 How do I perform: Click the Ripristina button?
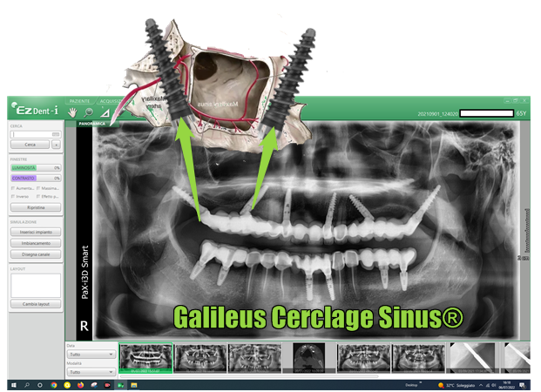(x=36, y=207)
